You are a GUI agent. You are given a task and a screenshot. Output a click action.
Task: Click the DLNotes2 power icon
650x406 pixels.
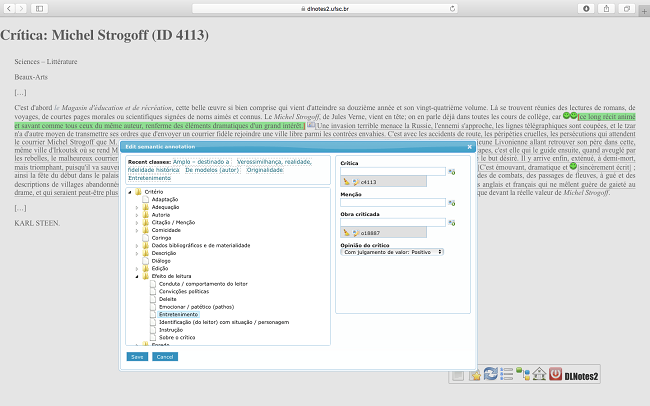pyautogui.click(x=555, y=374)
